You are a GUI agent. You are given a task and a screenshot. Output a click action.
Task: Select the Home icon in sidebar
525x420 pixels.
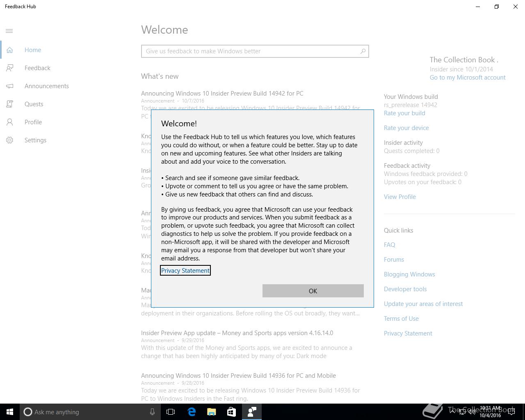pos(9,50)
